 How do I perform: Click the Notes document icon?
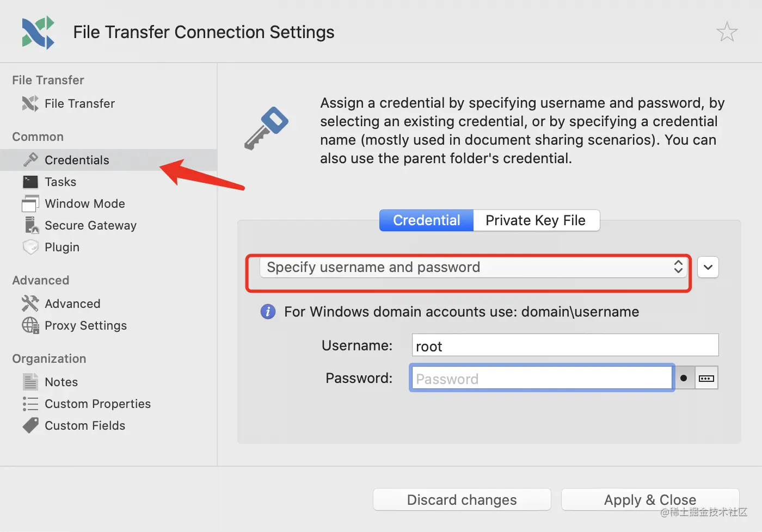(30, 382)
